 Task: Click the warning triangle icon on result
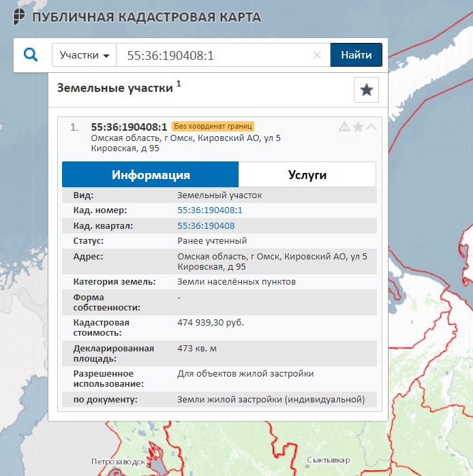coord(344,127)
